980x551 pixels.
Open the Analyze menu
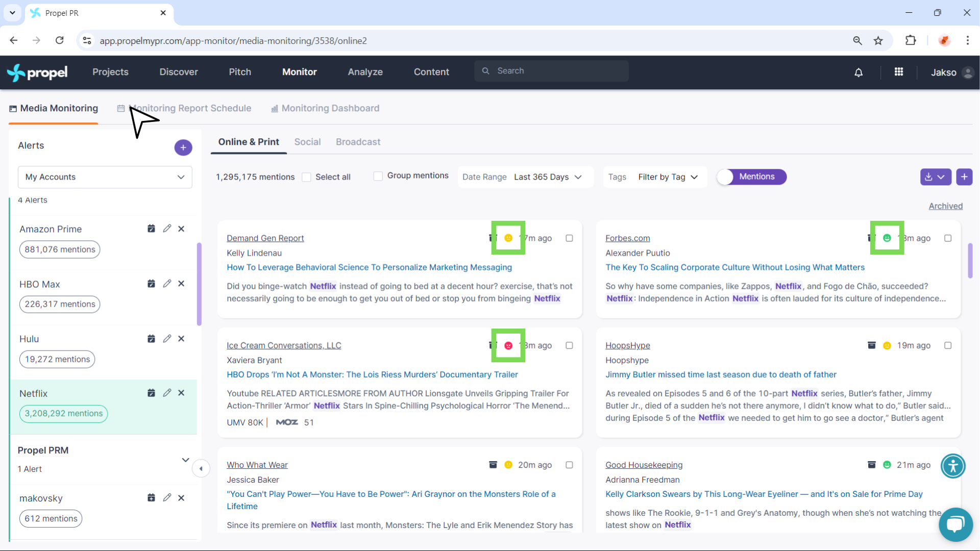(x=365, y=72)
